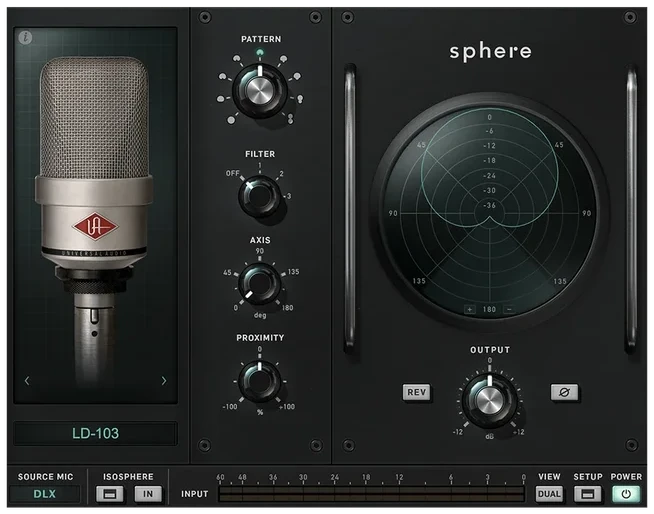The height and width of the screenshot is (514, 654).
Task: Set axis to 180 degrees label on knob
Action: click(x=287, y=308)
